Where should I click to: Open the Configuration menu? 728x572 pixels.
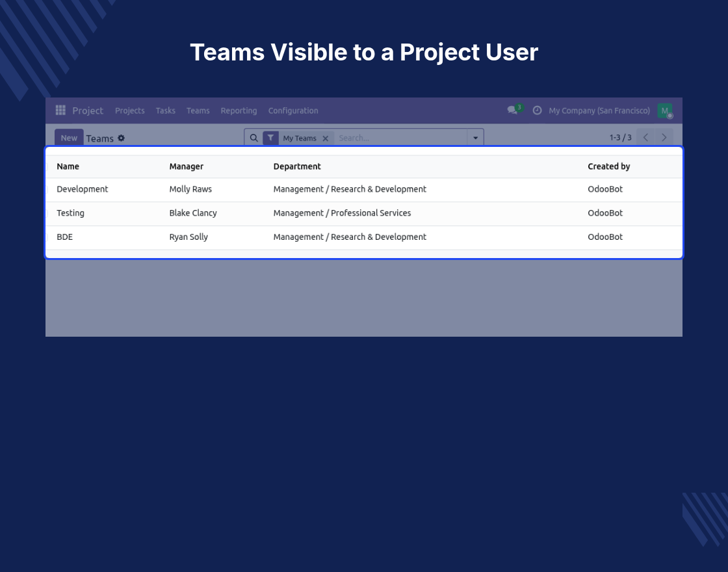coord(293,110)
